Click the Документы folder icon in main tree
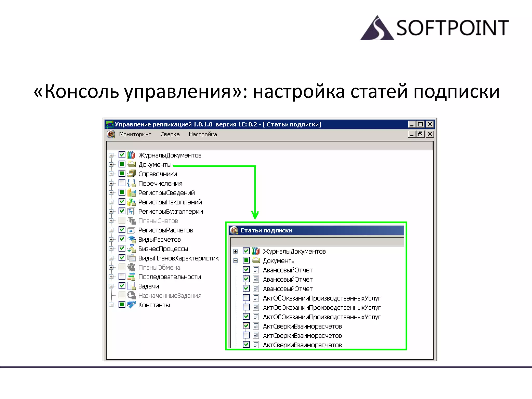532x399 pixels. pyautogui.click(x=131, y=164)
